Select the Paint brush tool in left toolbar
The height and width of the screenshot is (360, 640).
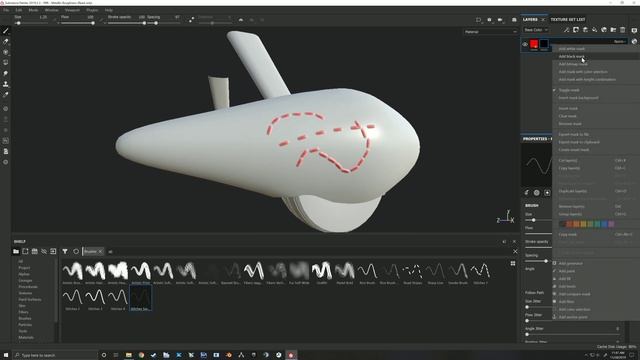(6, 31)
